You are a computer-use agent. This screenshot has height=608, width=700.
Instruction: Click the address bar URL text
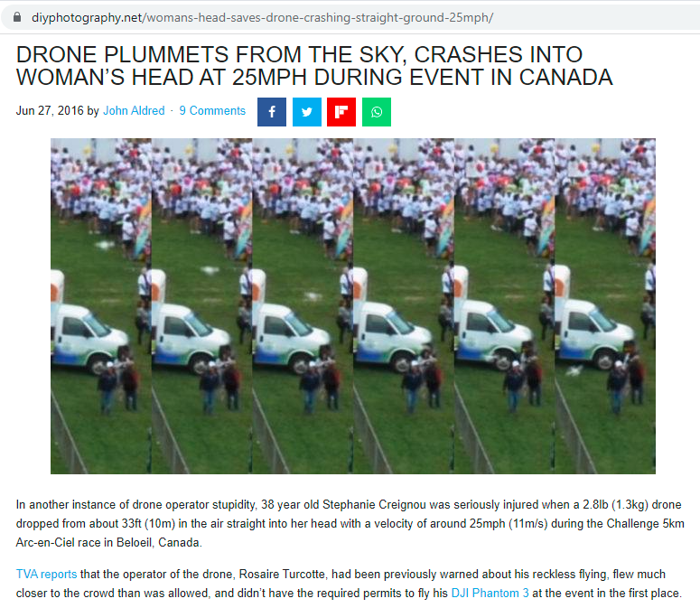point(263,17)
